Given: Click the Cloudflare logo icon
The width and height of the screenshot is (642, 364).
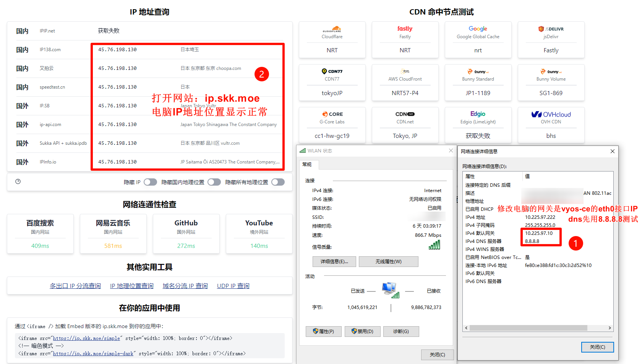Looking at the screenshot, I should pos(332,29).
